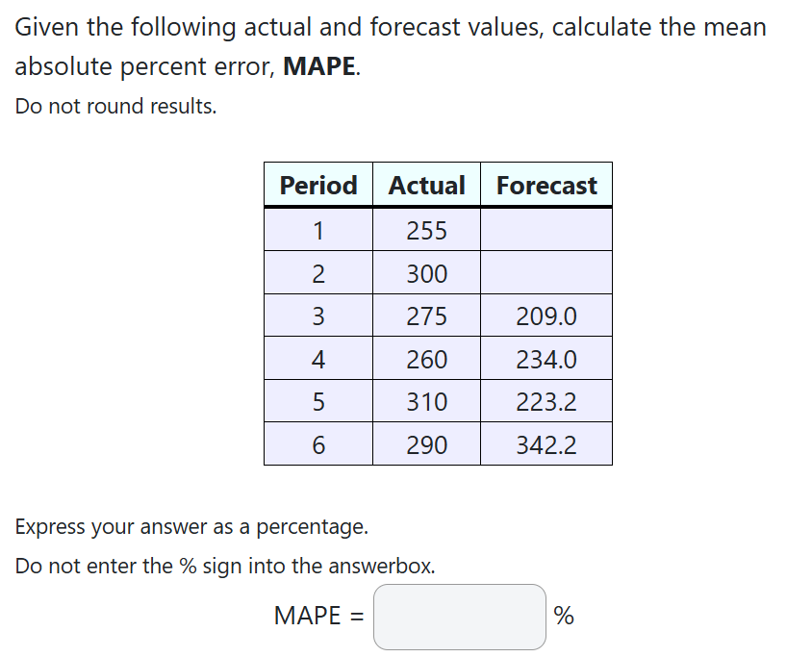Select the Actual column header
This screenshot has width=812, height=657.
[x=426, y=185]
